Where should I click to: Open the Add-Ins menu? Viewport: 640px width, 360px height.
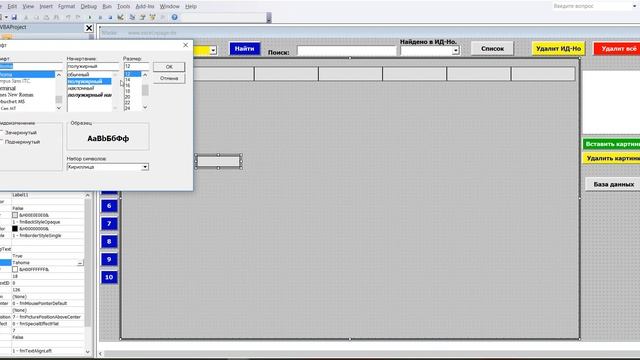pyautogui.click(x=145, y=7)
